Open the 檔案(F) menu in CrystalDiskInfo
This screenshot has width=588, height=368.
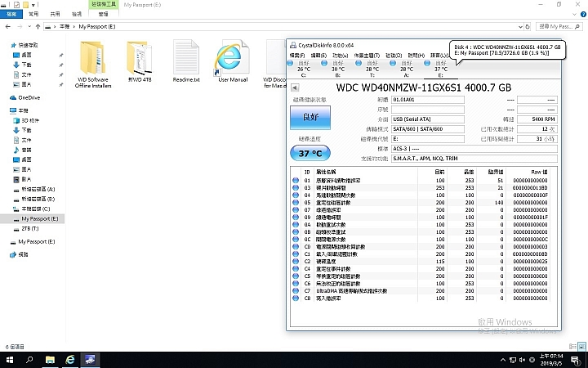[x=297, y=56]
